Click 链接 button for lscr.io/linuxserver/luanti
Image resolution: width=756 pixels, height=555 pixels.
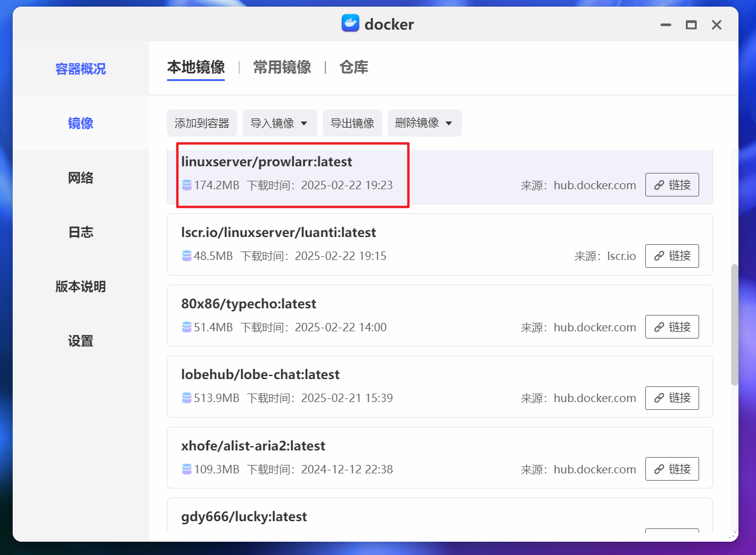(x=672, y=256)
